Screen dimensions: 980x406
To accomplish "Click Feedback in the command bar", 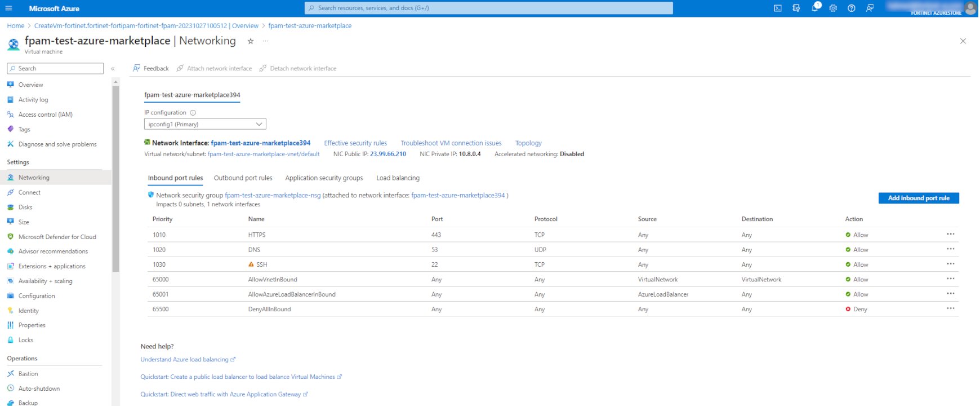I will pos(151,68).
